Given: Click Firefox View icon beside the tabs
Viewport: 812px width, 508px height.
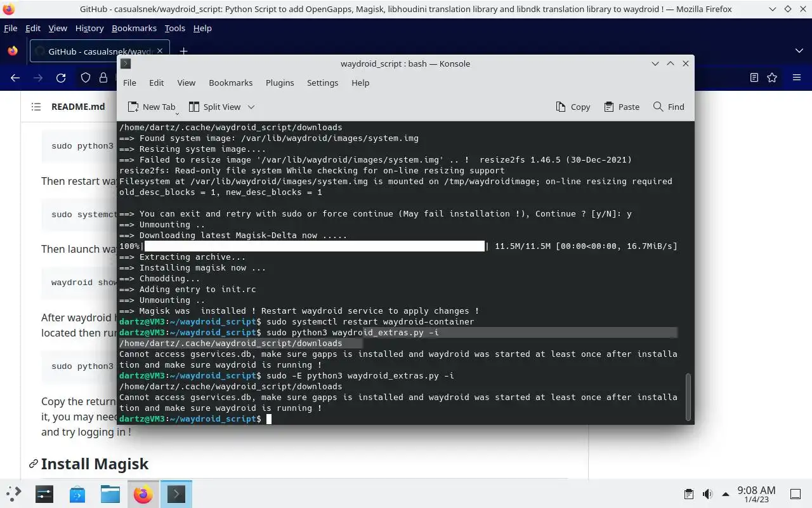Looking at the screenshot, I should (12, 51).
